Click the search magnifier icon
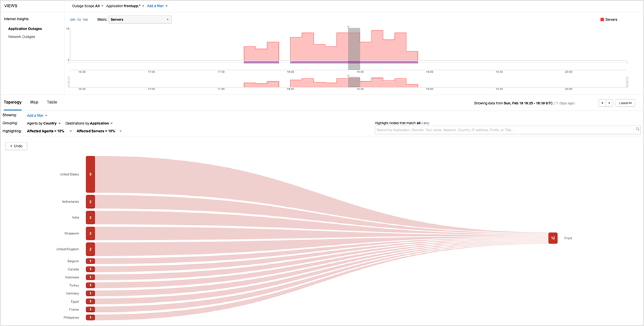Viewport: 644px width, 326px height. coord(638,129)
